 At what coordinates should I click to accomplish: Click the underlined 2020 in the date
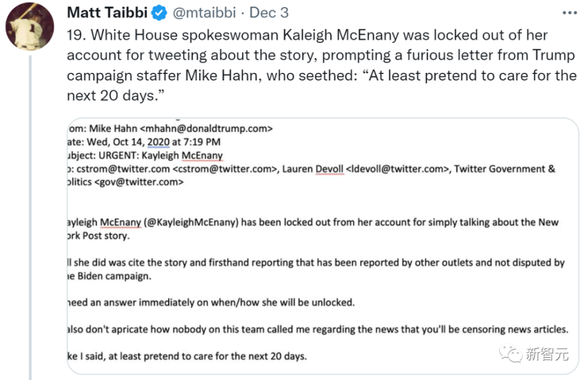coord(158,142)
